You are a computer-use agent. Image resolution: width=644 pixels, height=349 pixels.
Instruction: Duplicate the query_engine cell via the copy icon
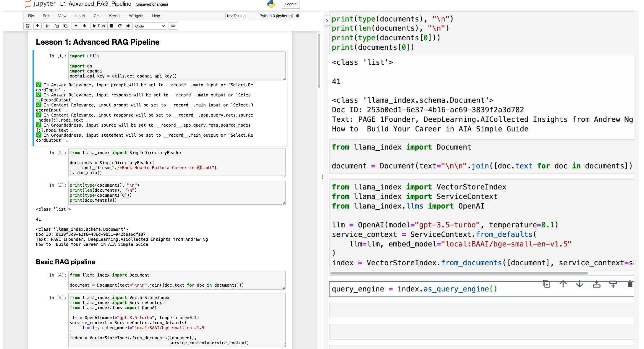tap(546, 284)
